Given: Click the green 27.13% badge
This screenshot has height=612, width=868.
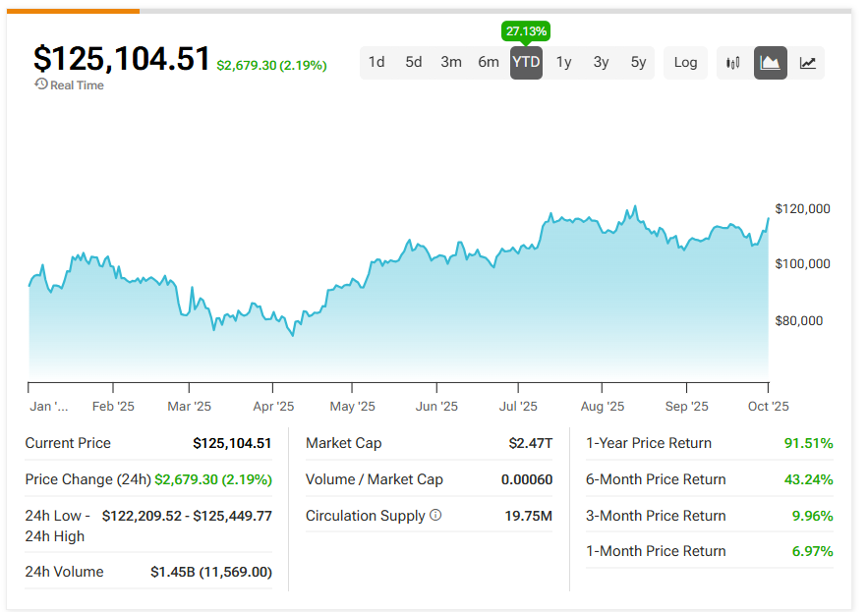Looking at the screenshot, I should 527,31.
